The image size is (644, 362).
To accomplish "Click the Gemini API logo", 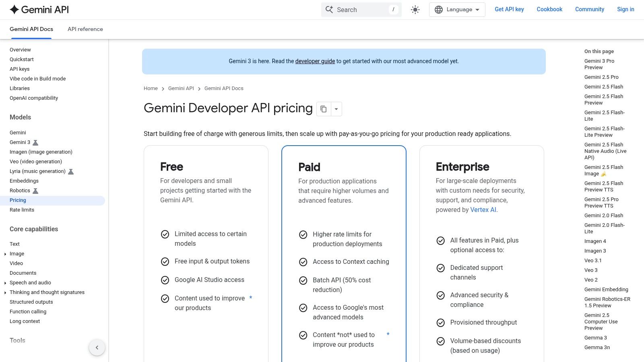I will (39, 10).
